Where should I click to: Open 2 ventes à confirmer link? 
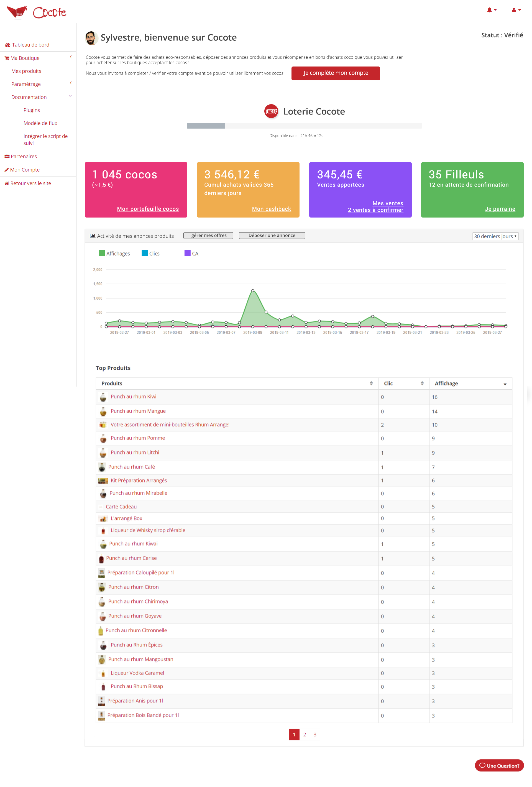[x=375, y=210]
